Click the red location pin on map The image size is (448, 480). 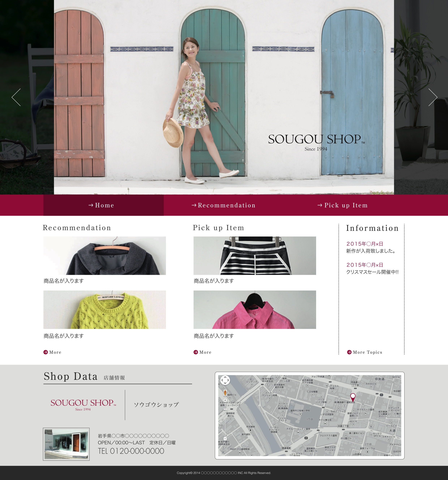point(353,396)
